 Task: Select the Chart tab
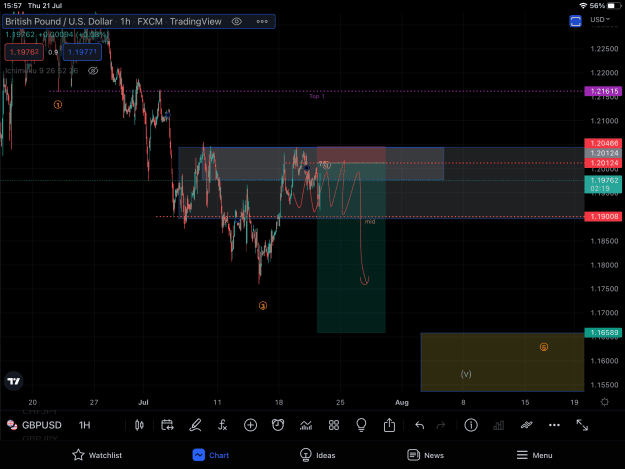(x=211, y=455)
